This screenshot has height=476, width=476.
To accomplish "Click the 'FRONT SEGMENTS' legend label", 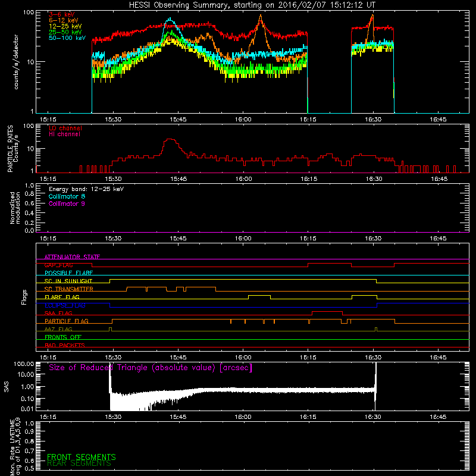I will pyautogui.click(x=82, y=457).
